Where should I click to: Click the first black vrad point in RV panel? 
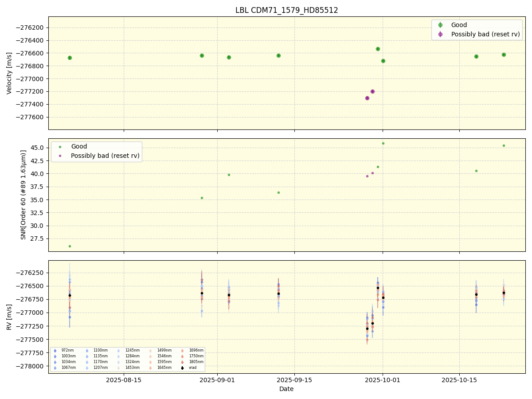point(70,295)
